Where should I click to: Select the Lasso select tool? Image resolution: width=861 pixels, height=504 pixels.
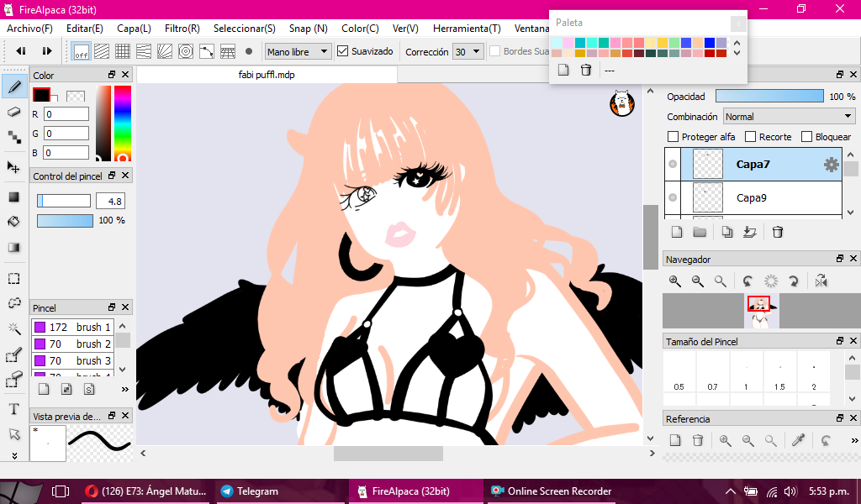click(x=14, y=303)
